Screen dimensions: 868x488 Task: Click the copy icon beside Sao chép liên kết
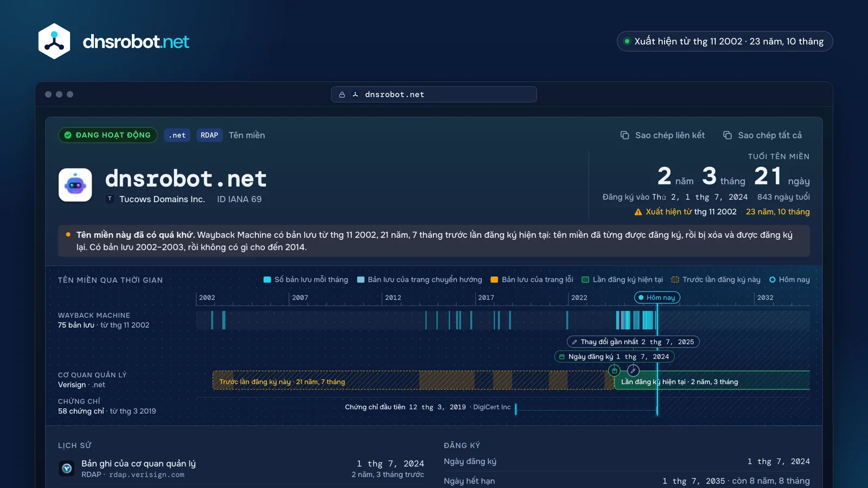624,135
